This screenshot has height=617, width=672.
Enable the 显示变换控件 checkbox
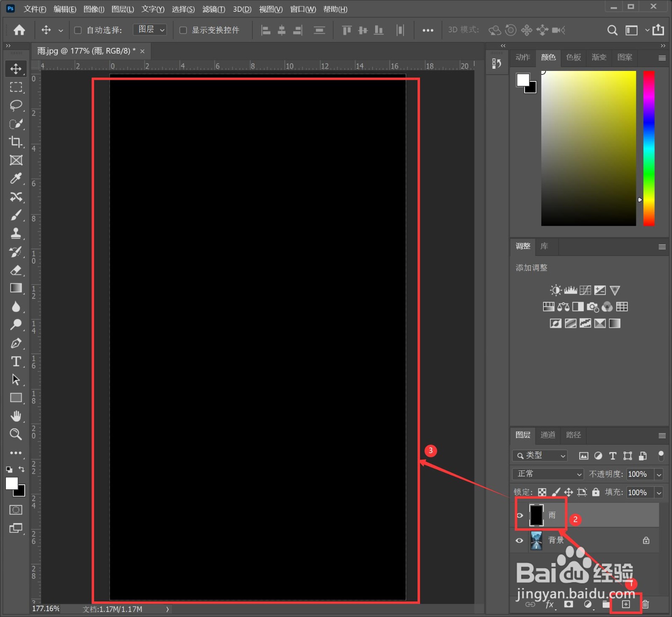[183, 30]
